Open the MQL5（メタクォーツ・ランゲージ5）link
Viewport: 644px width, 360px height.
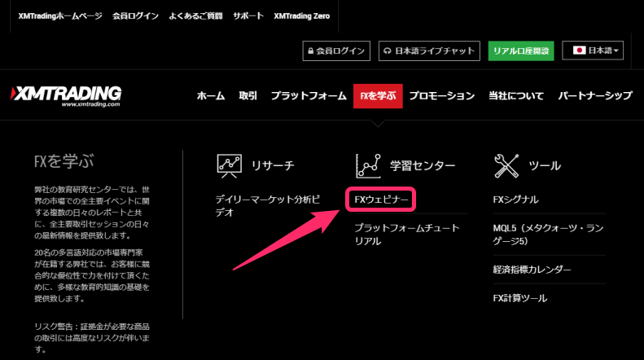pyautogui.click(x=548, y=235)
